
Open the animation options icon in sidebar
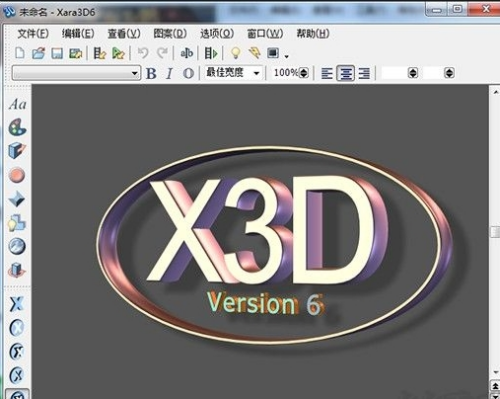17,270
